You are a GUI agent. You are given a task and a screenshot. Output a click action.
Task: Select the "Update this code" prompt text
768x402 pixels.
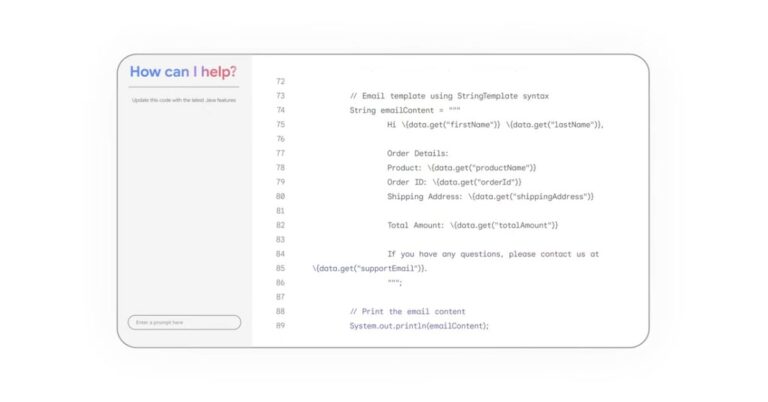pyautogui.click(x=183, y=100)
